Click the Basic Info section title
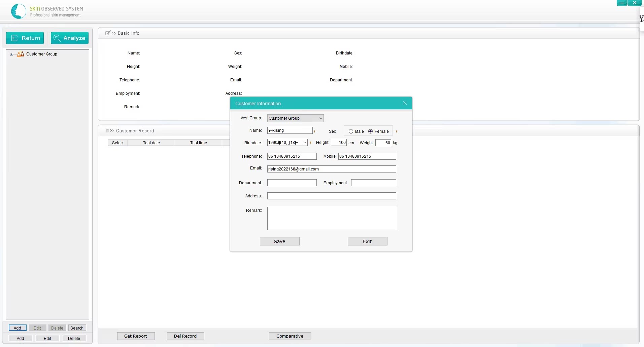Viewport: 644px width, 347px height. (129, 33)
